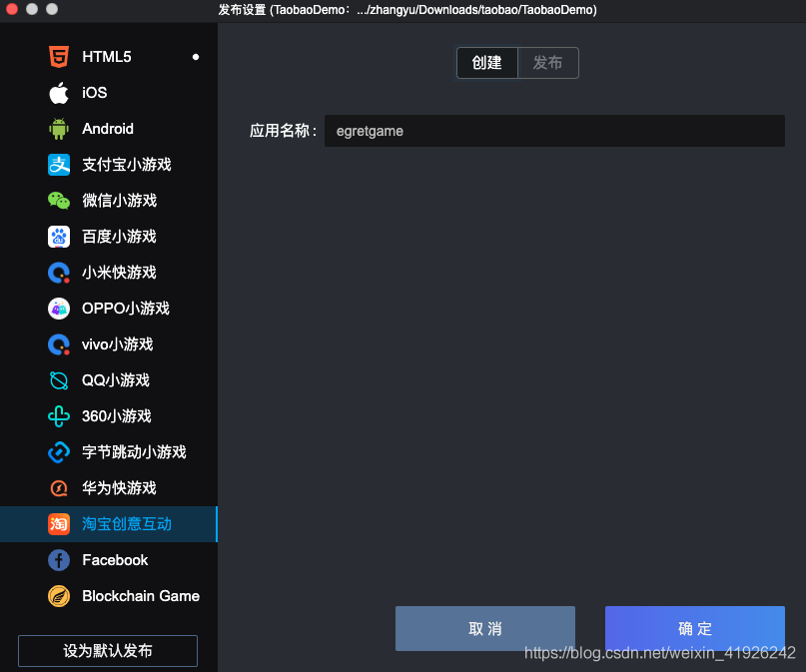Click 设为默认发布 button
Image resolution: width=806 pixels, height=672 pixels.
[x=108, y=651]
